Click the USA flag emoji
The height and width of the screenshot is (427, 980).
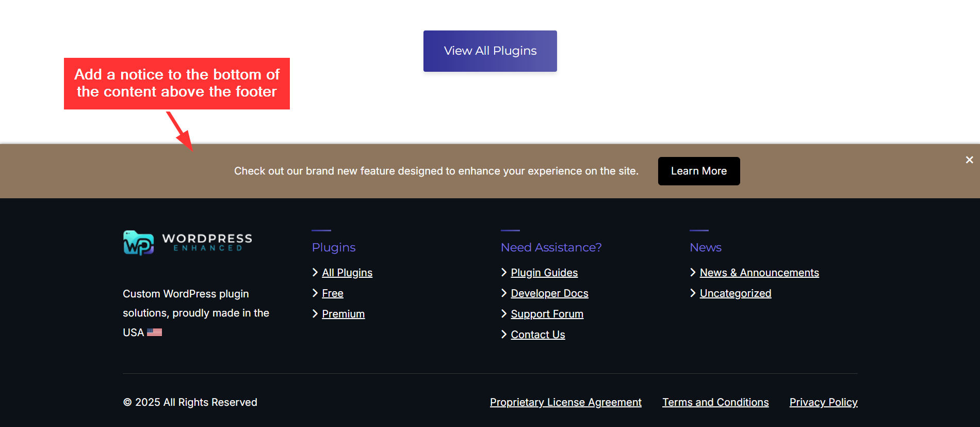pos(154,333)
